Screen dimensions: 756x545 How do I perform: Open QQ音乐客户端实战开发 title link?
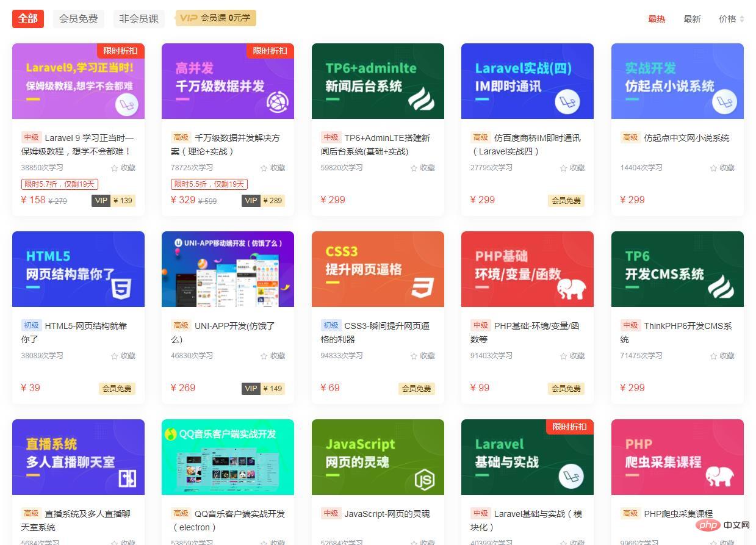[228, 521]
